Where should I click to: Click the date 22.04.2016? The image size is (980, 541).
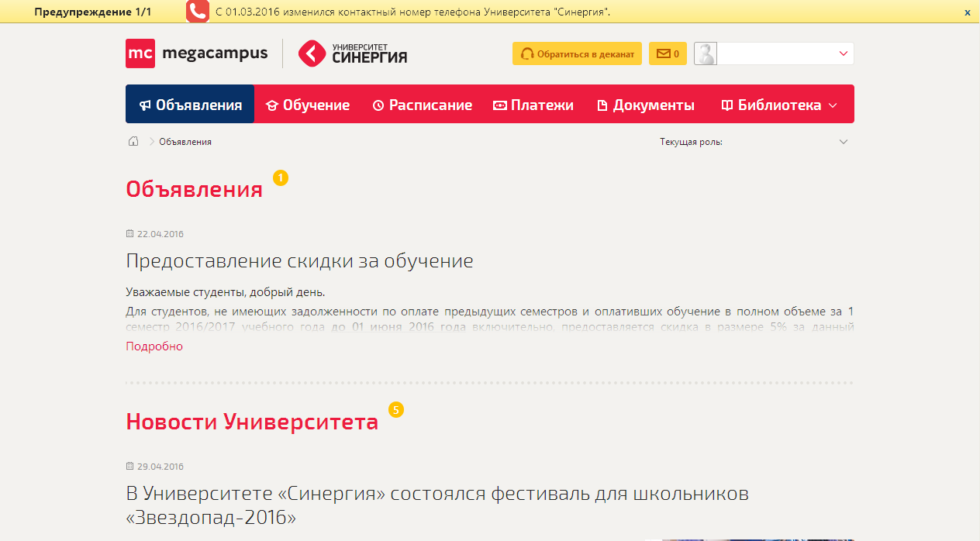pos(160,234)
